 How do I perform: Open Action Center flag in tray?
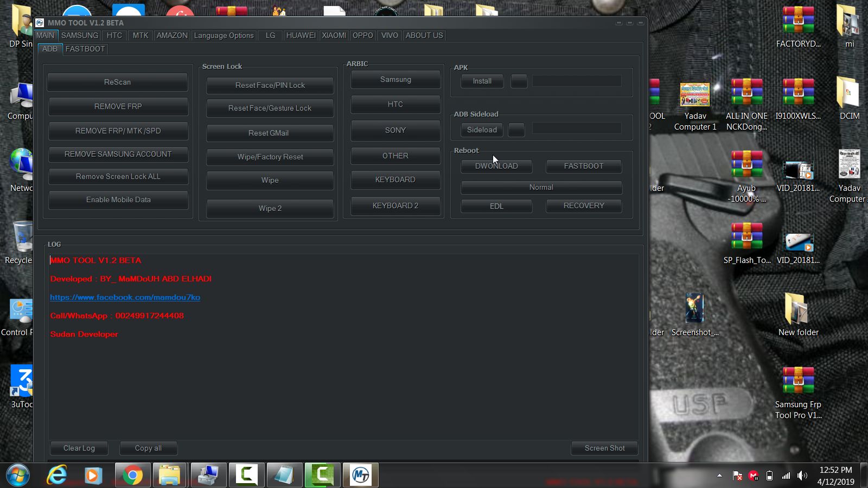pyautogui.click(x=737, y=476)
